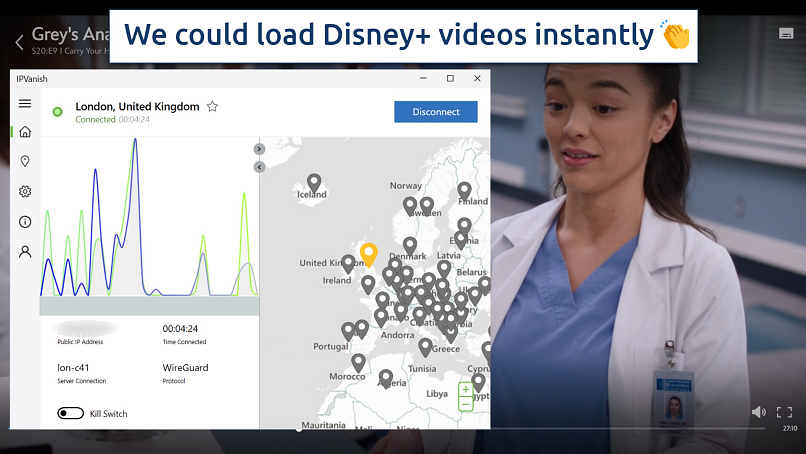Select the Greece server pin

pos(425,348)
